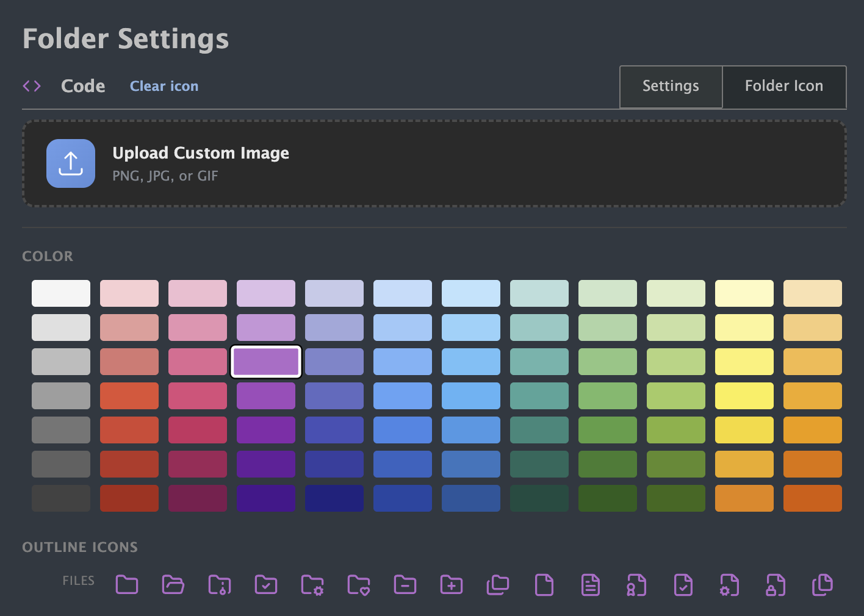Select the folder with minus icon

tap(405, 585)
